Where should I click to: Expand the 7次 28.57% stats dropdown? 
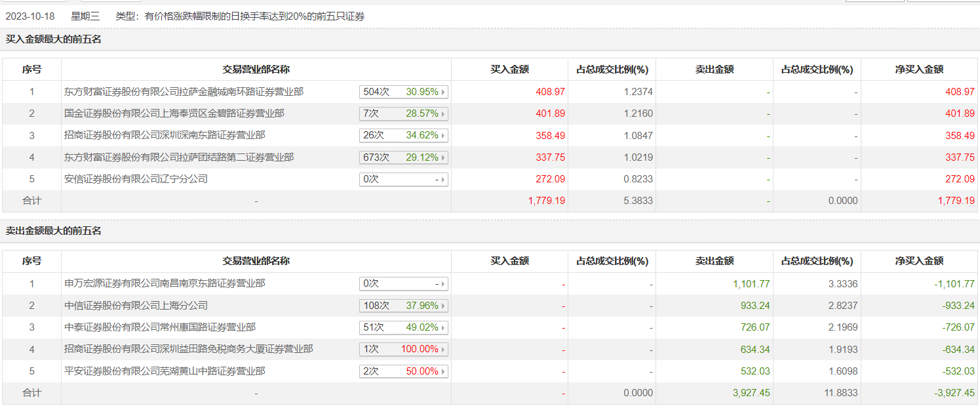click(443, 114)
